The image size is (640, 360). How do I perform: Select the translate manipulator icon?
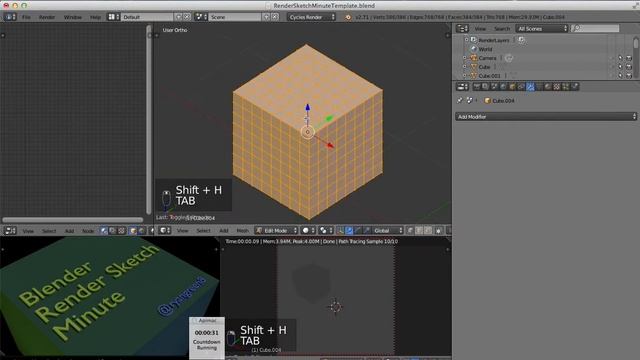click(x=349, y=231)
